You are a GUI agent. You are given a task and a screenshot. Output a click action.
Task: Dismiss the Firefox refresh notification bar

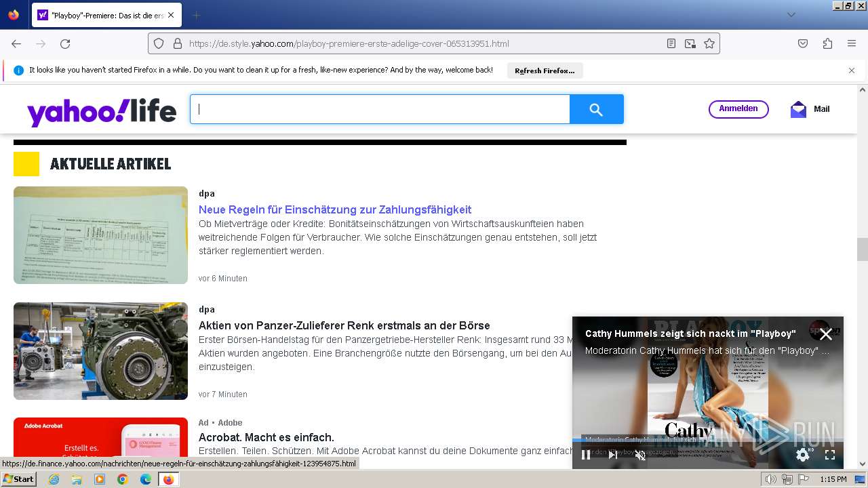coord(852,70)
